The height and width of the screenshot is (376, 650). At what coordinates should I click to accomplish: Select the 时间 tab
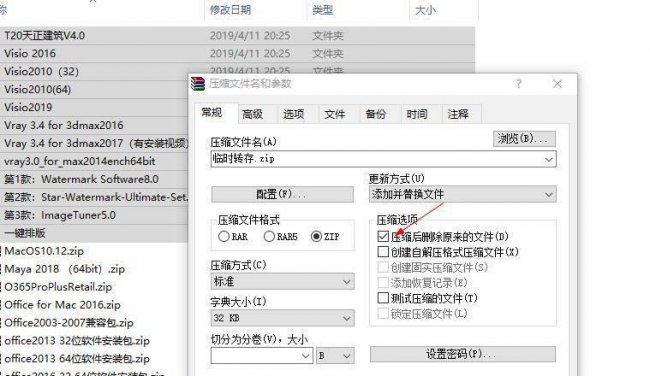coord(417,114)
